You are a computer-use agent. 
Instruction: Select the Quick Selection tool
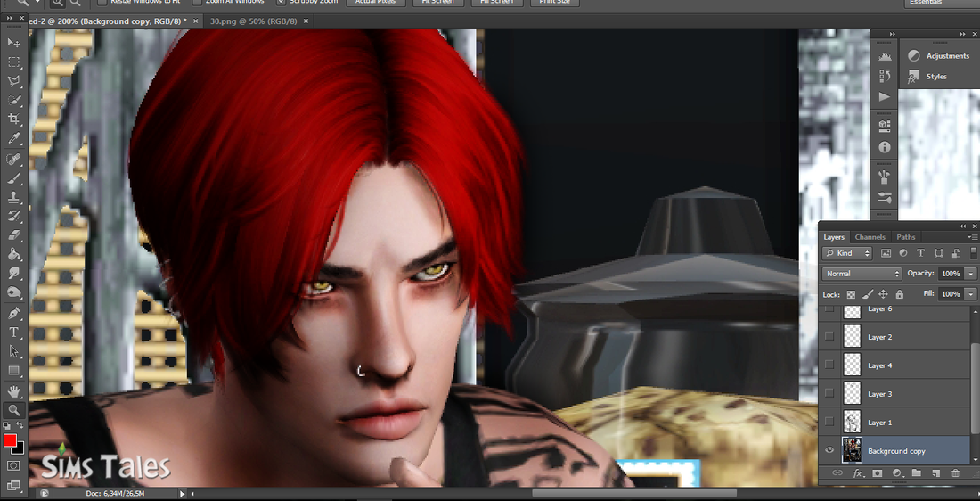pyautogui.click(x=13, y=100)
